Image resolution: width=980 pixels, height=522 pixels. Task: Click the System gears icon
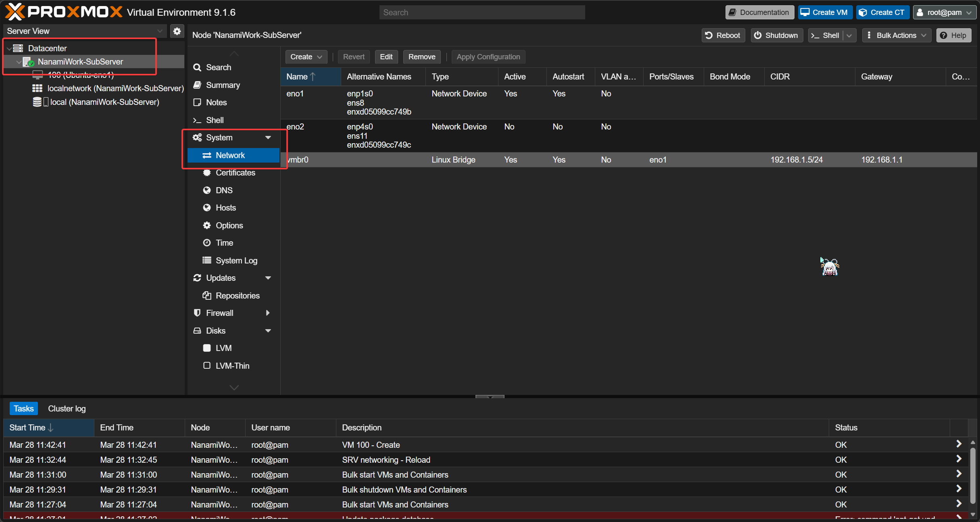click(197, 138)
